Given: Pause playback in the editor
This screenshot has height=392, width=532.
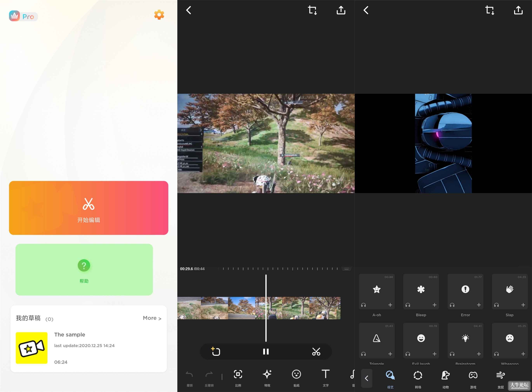Looking at the screenshot, I should [266, 351].
